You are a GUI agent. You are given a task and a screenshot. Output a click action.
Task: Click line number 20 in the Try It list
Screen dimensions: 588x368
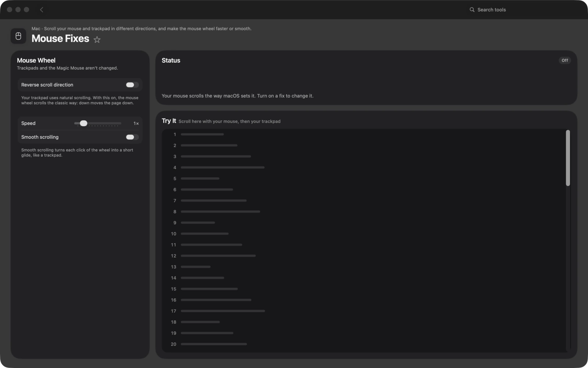click(x=173, y=344)
